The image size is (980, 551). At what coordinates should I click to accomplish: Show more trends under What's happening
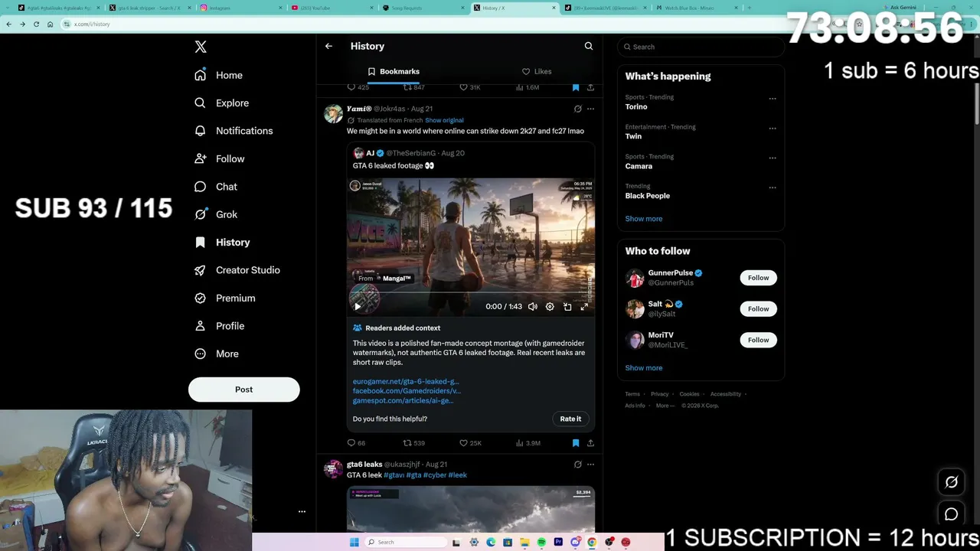(644, 219)
